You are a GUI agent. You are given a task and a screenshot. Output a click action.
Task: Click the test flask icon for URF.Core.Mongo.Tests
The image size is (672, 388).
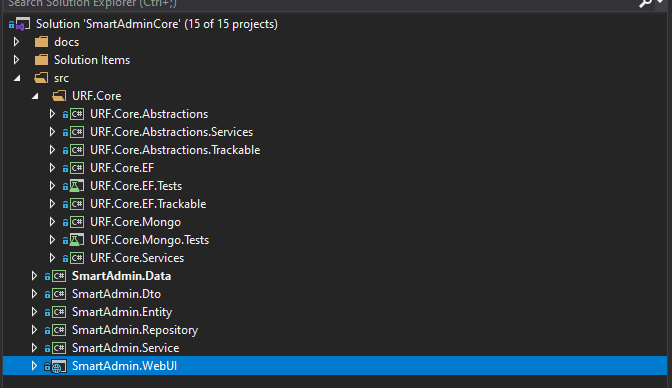[76, 240]
